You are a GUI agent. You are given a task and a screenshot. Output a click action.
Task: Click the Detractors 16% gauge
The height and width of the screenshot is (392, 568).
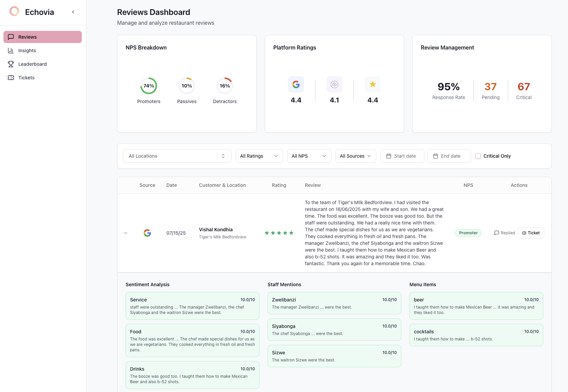[225, 86]
